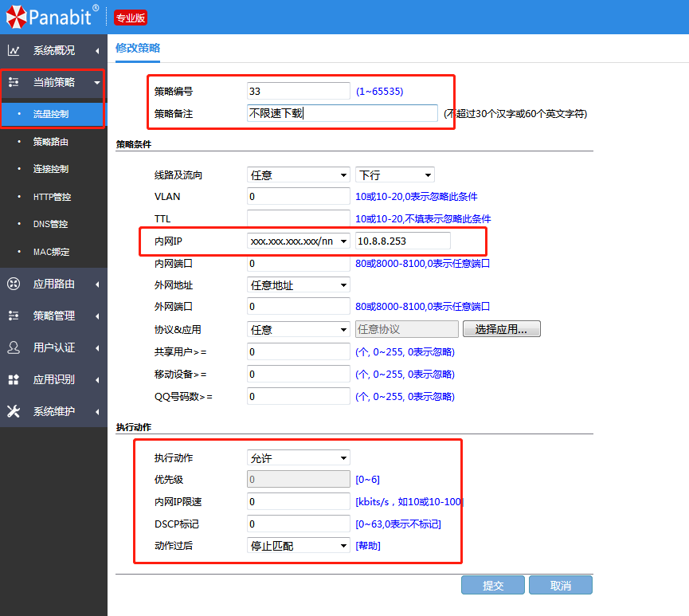Click the Panabit logo icon
The height and width of the screenshot is (616, 689).
pos(15,17)
